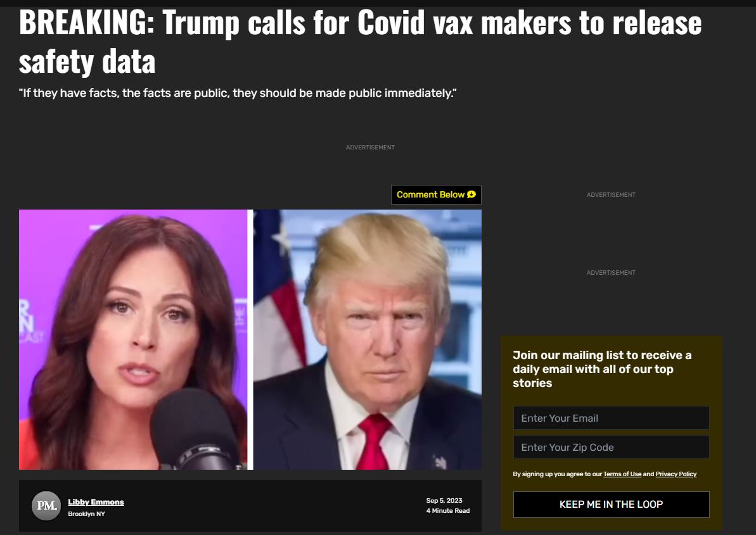Screen dimensions: 756x535
Task: Click the woman with microphone photo
Action: [134, 339]
